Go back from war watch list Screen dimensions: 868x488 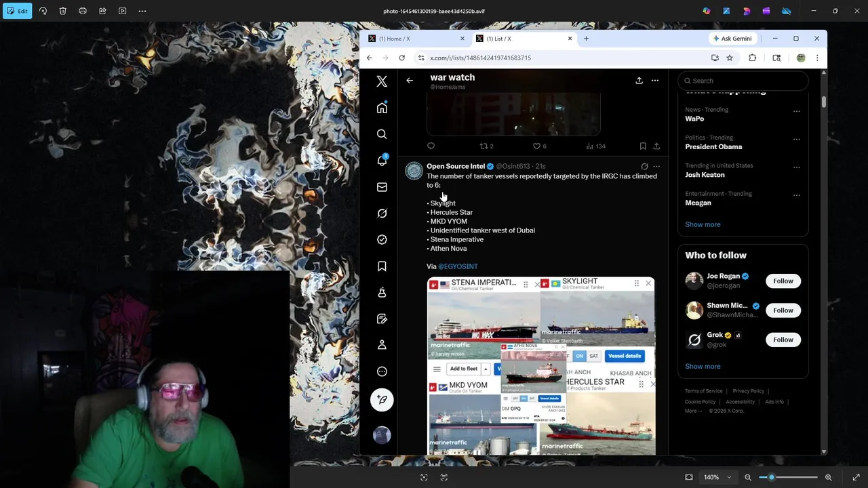tap(410, 81)
